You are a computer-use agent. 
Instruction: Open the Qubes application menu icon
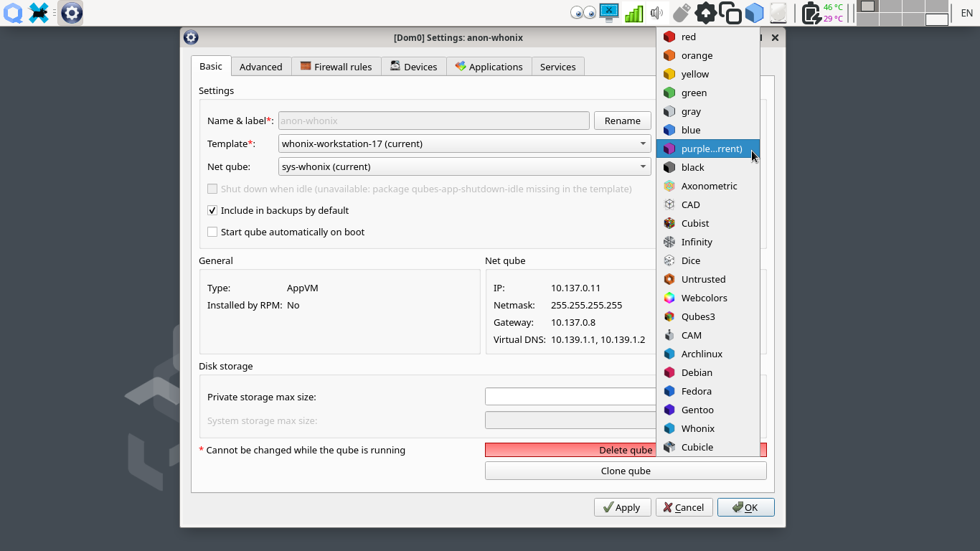tap(13, 12)
